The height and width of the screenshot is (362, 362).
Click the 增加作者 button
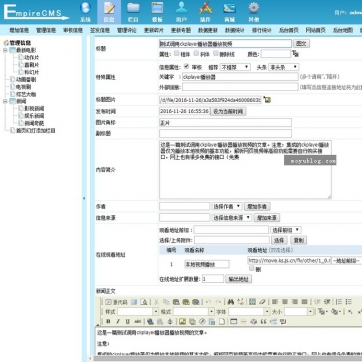[257, 206]
